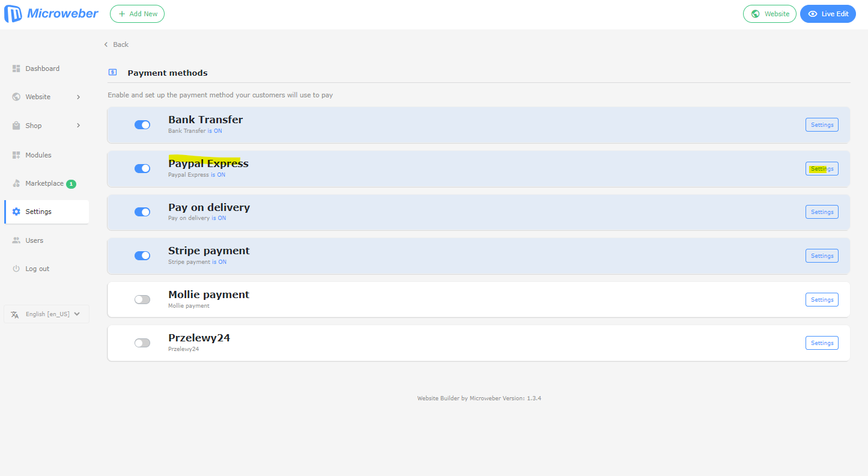Open the English language dropdown
The width and height of the screenshot is (868, 476).
tap(47, 314)
